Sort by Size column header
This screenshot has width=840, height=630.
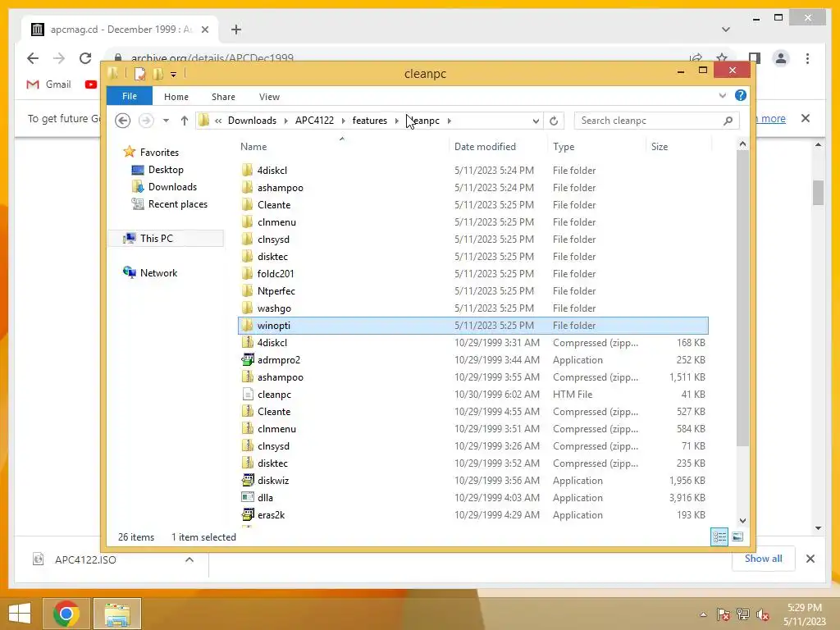coord(660,147)
